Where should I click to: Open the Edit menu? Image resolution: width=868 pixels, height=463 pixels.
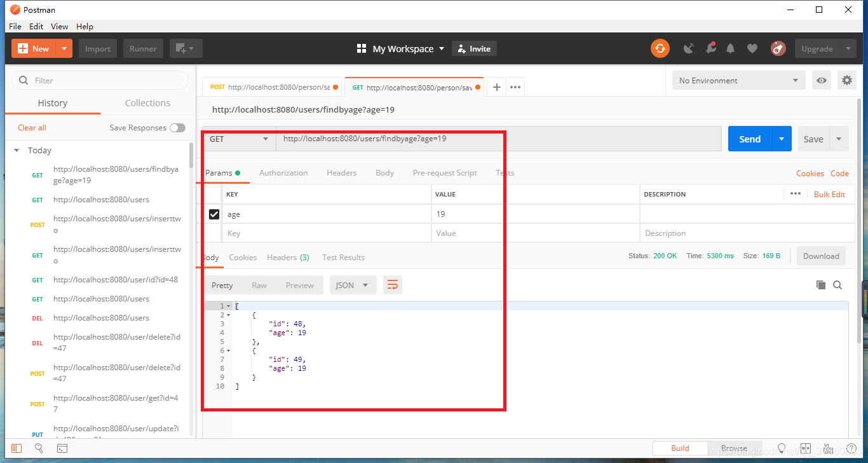pyautogui.click(x=36, y=26)
